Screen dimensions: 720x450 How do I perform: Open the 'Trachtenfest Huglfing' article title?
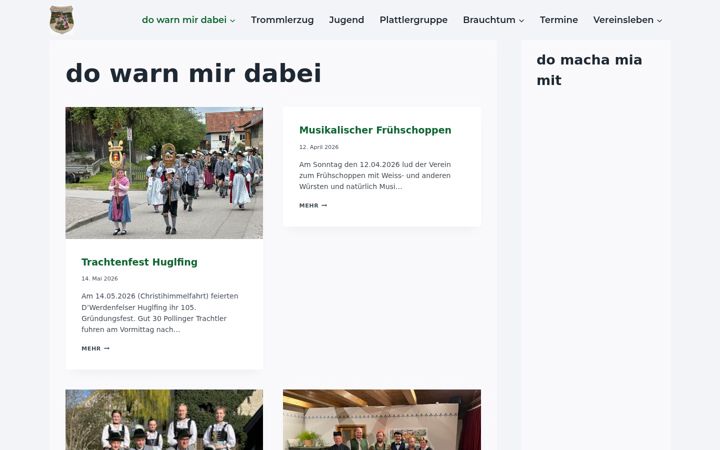(x=139, y=262)
